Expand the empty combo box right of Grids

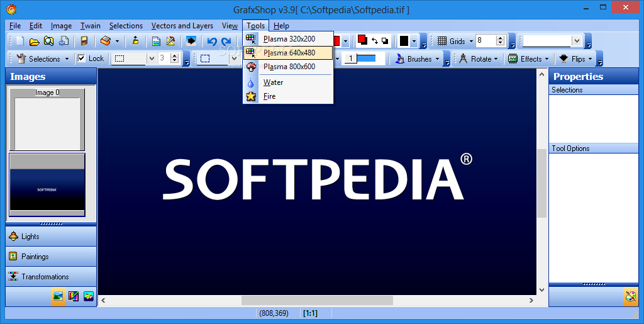tap(577, 41)
